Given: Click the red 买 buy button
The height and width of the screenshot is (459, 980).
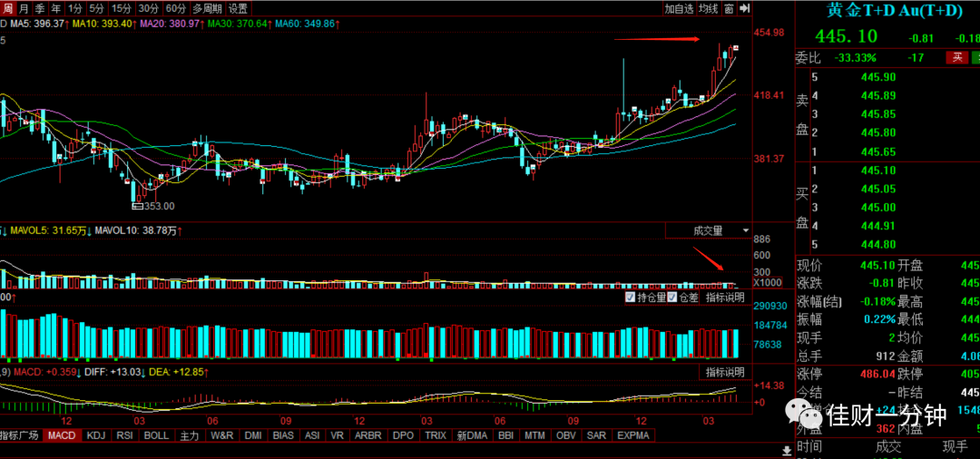Looking at the screenshot, I should tap(957, 57).
